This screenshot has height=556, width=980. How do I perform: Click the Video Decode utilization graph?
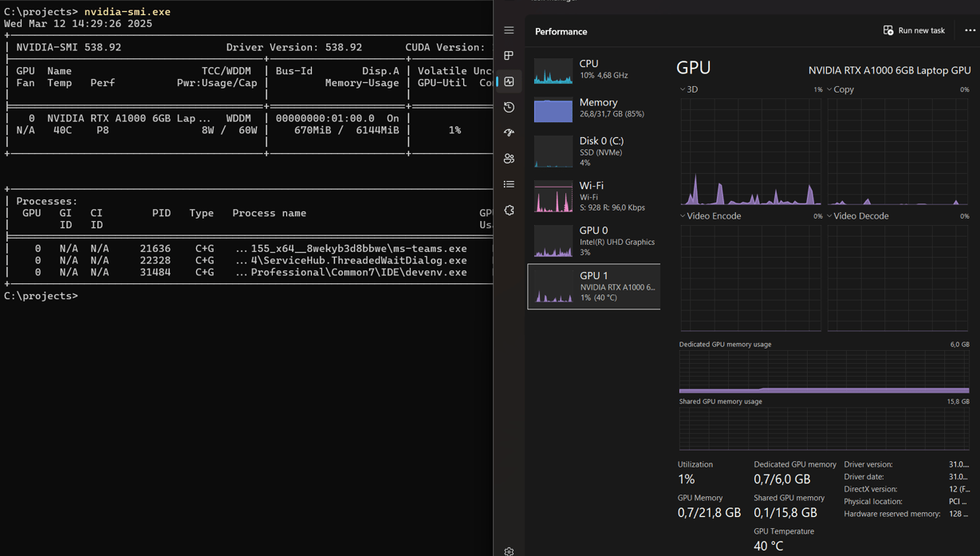point(898,278)
